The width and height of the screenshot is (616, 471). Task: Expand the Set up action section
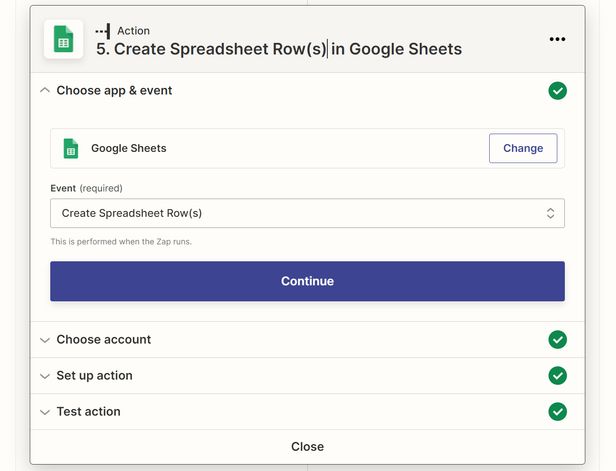tap(45, 376)
